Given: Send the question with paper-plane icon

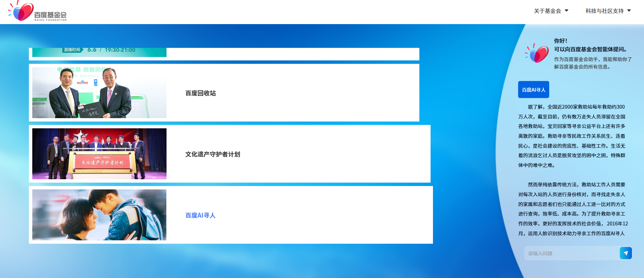Looking at the screenshot, I should click(x=625, y=253).
